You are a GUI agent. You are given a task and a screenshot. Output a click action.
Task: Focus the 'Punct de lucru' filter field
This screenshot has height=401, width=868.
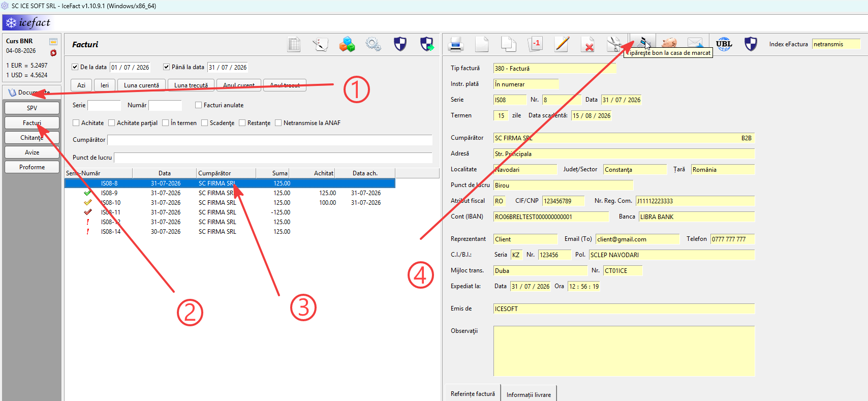click(x=273, y=158)
